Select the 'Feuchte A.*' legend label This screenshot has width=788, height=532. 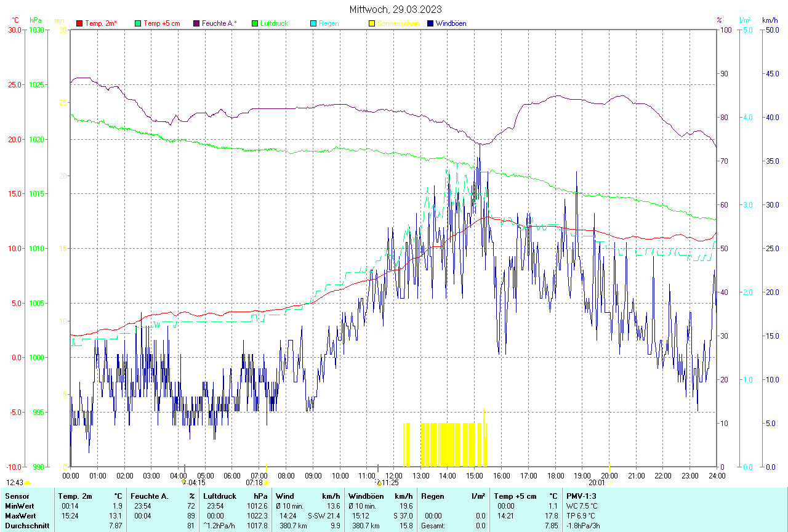pos(219,23)
